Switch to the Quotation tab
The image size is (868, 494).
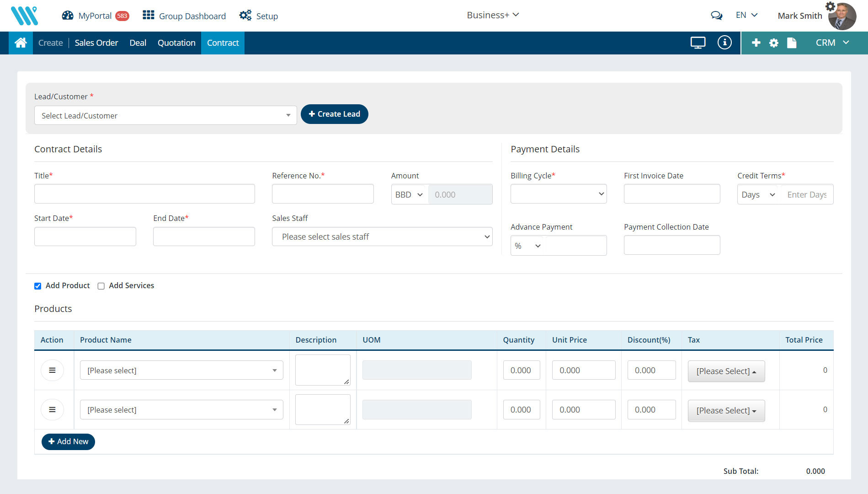pos(176,43)
